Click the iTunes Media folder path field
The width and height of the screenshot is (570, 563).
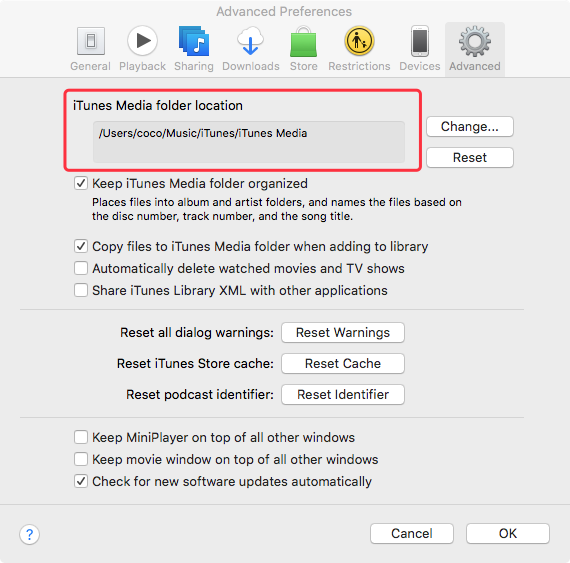[249, 142]
